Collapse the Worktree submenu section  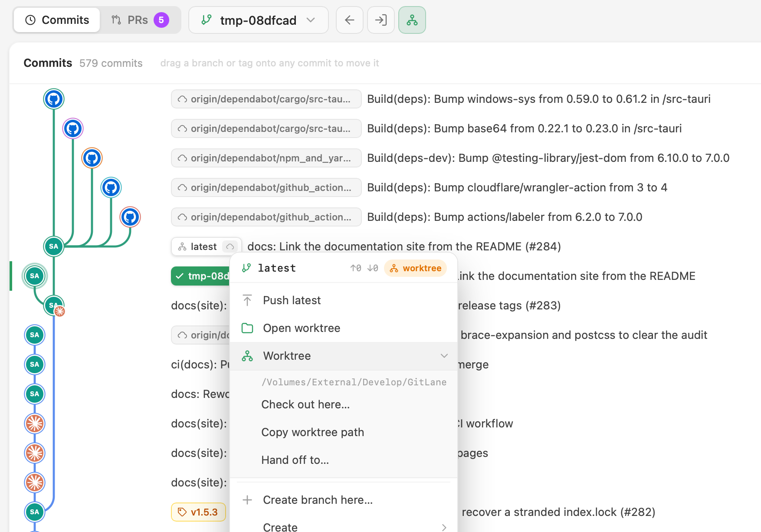tap(343, 356)
